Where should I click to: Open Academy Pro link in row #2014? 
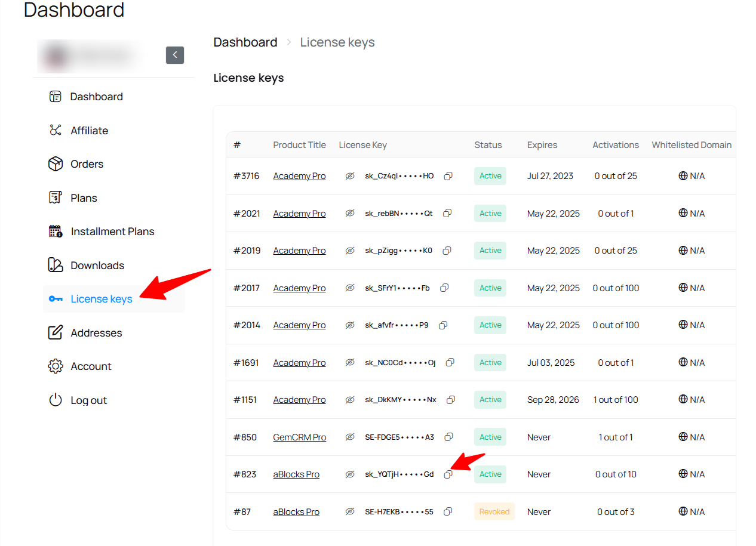point(299,325)
